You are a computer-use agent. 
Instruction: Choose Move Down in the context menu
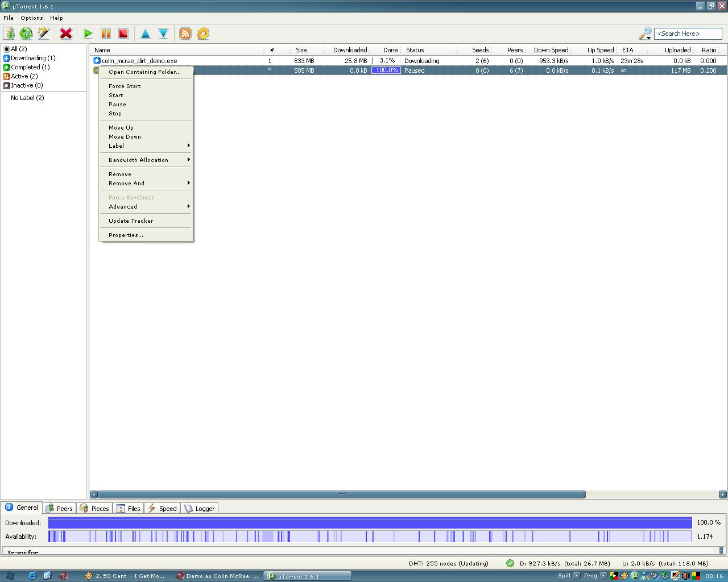click(146, 136)
